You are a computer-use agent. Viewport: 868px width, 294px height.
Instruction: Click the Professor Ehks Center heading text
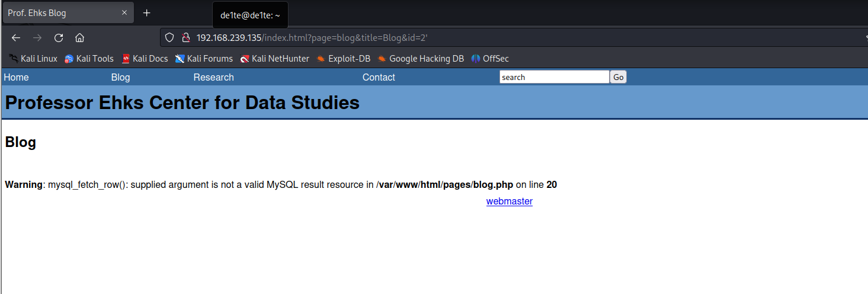(x=182, y=103)
